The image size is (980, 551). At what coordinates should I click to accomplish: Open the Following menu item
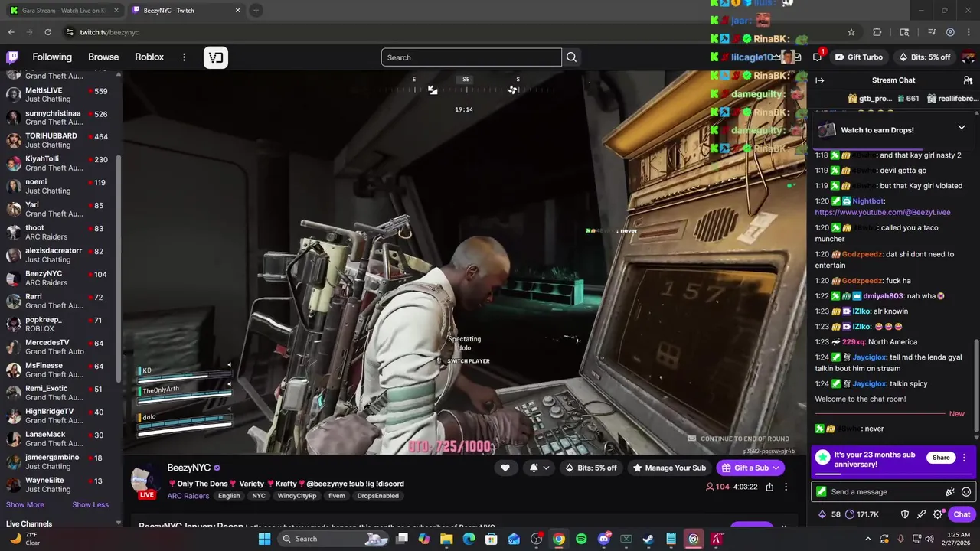tap(52, 57)
